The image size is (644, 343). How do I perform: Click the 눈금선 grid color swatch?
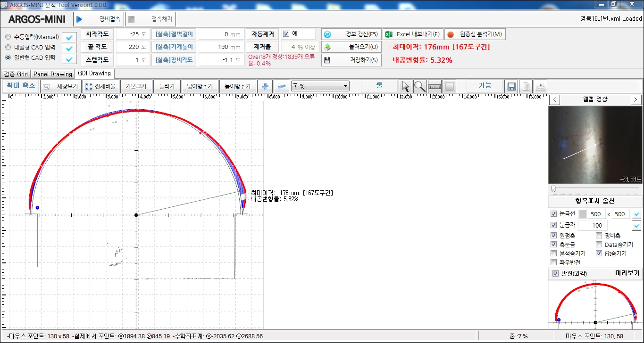[x=583, y=214]
